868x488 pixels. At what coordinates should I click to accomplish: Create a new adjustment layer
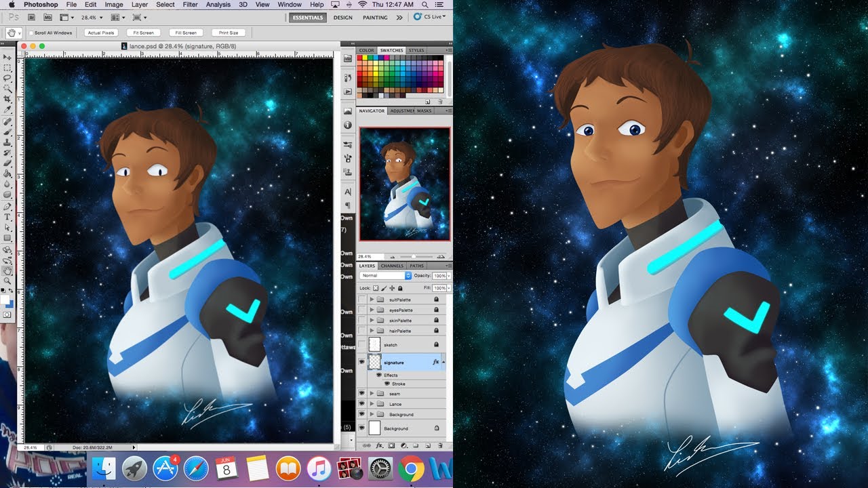pos(403,445)
